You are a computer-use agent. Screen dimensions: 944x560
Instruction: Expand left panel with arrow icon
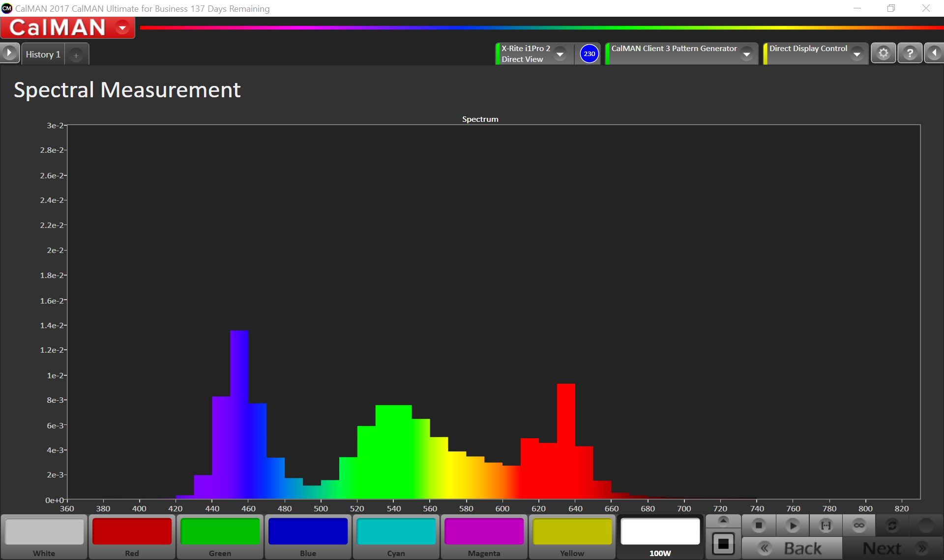point(9,53)
